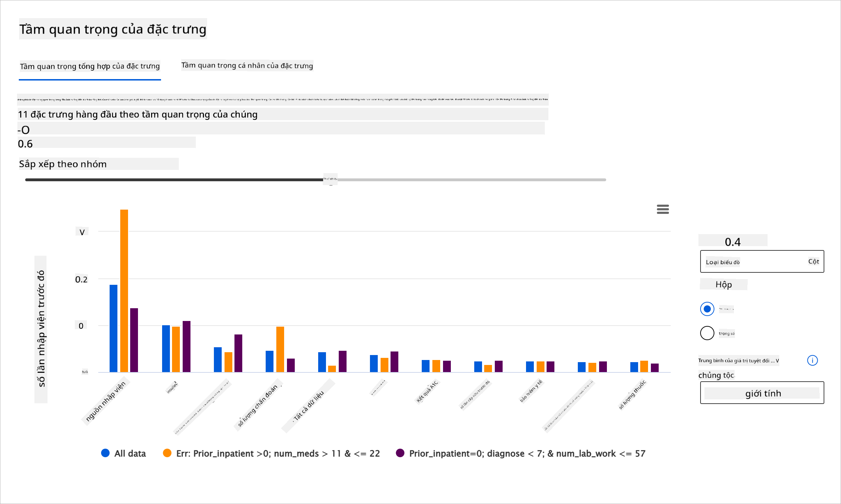Click purple bar above Kết quả A1C
841x504 pixels.
(447, 366)
